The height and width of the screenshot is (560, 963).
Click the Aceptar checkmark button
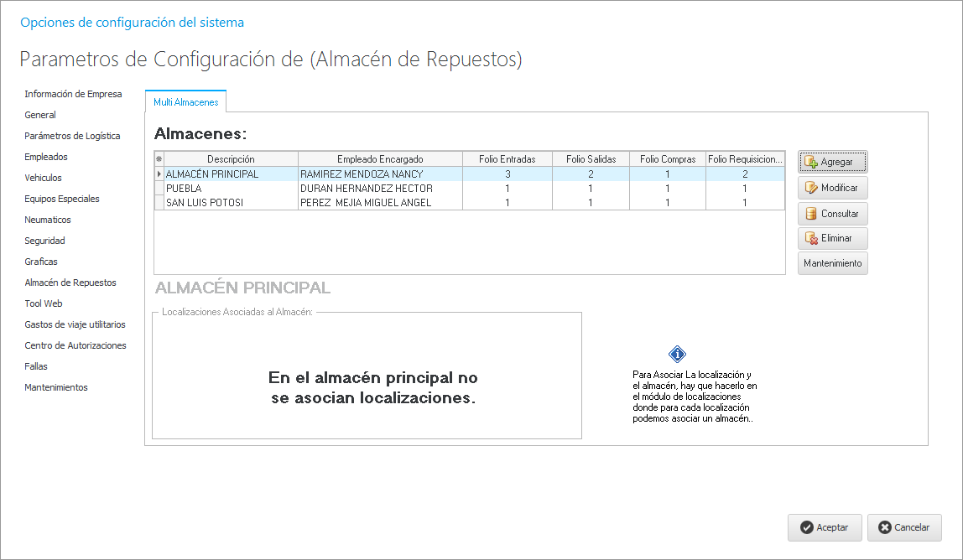824,527
